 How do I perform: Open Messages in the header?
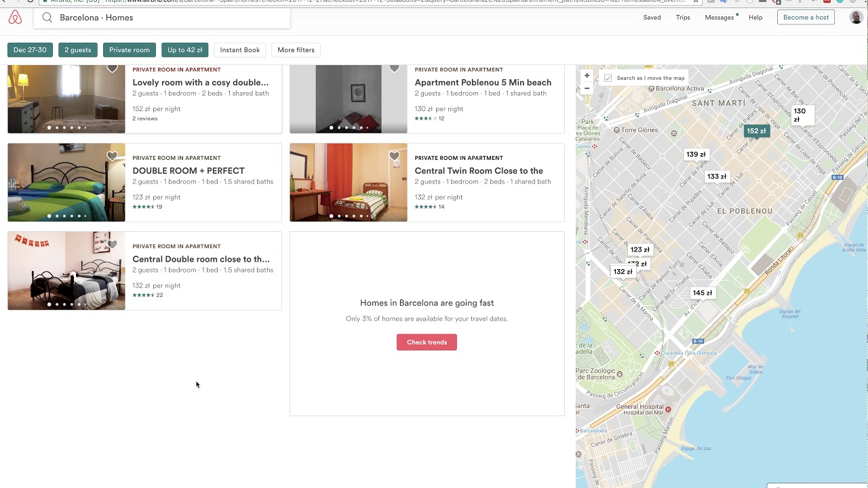coord(719,18)
